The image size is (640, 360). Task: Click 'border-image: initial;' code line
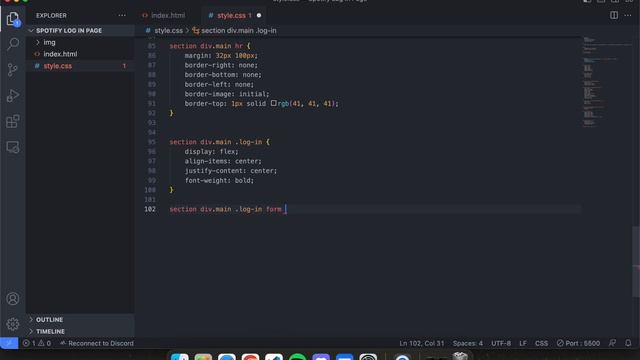[227, 94]
